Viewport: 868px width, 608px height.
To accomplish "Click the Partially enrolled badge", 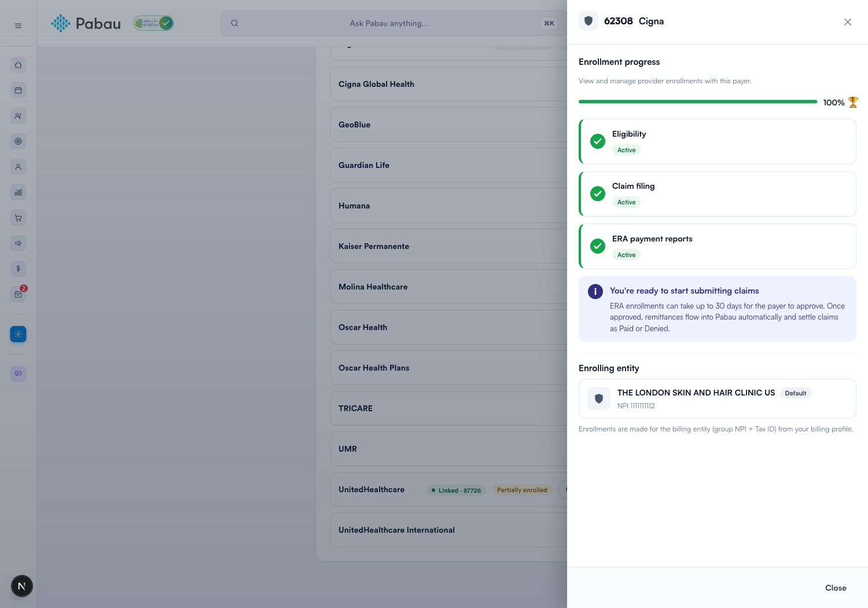I will click(522, 490).
